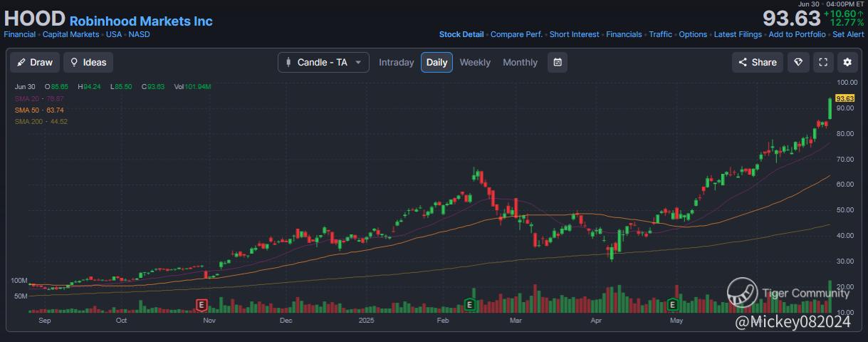Click the diamond premium icon

[x=798, y=63]
